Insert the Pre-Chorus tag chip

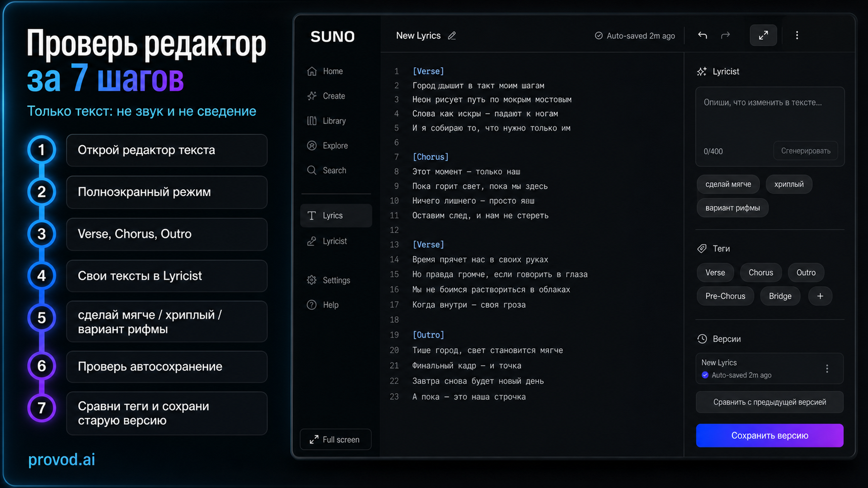tap(726, 296)
